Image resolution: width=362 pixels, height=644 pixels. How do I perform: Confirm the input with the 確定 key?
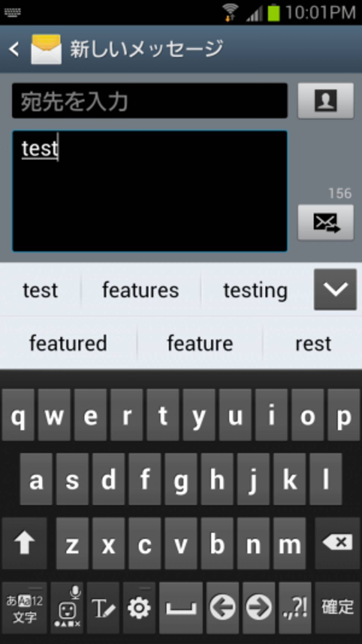coord(337,607)
